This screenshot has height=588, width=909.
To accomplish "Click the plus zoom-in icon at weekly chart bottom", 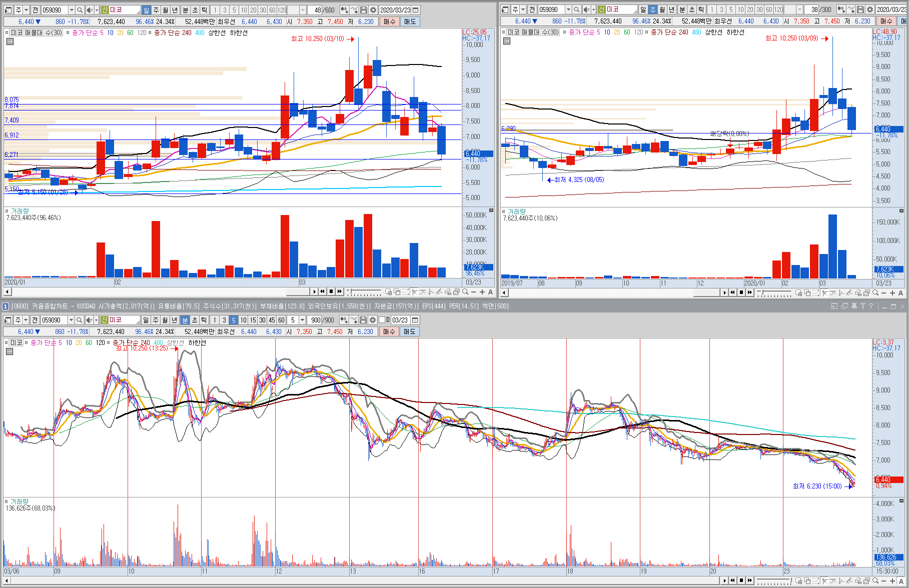I will [892, 292].
